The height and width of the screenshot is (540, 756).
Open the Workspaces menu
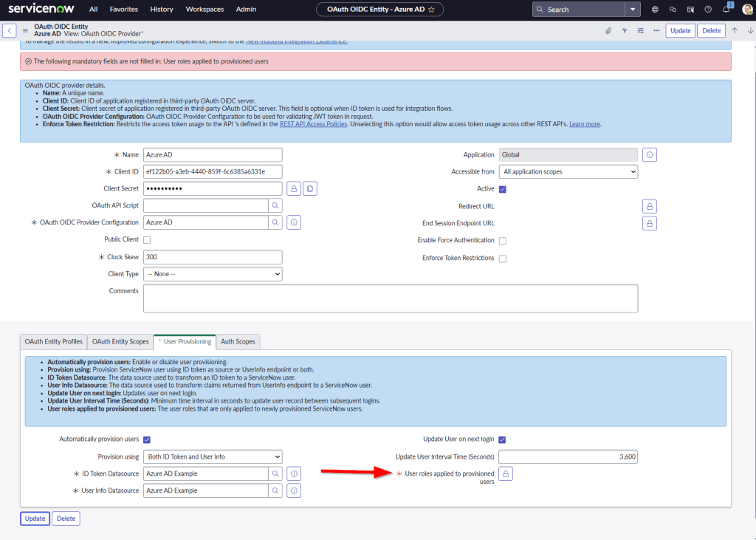(x=205, y=10)
